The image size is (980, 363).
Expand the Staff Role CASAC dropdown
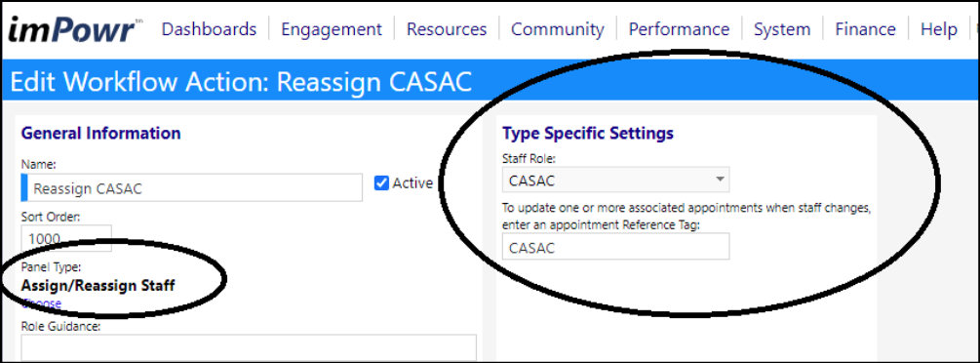[615, 181]
